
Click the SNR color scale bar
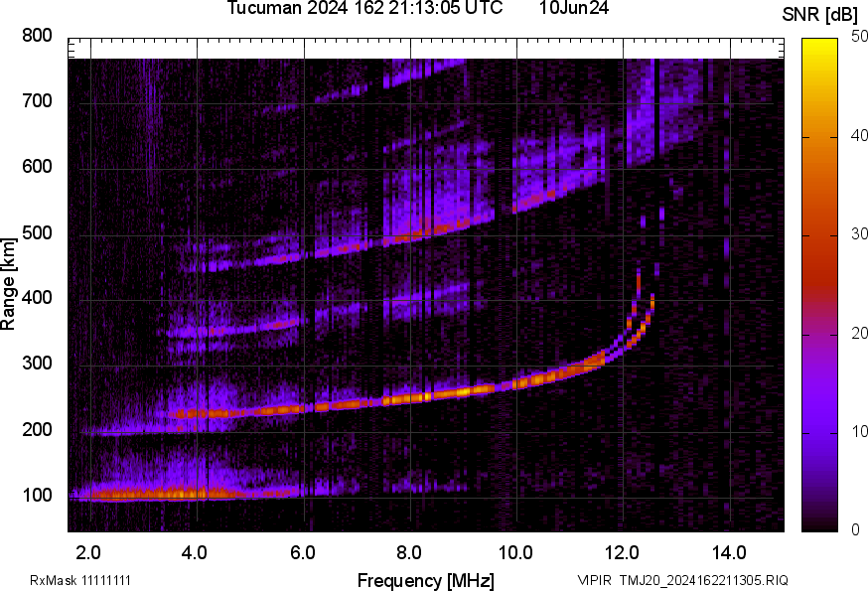tap(820, 285)
